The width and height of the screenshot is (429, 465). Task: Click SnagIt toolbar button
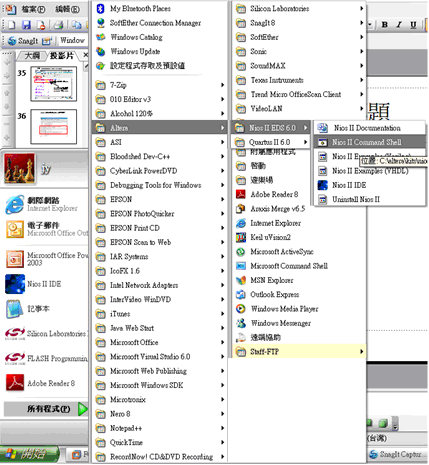23,41
